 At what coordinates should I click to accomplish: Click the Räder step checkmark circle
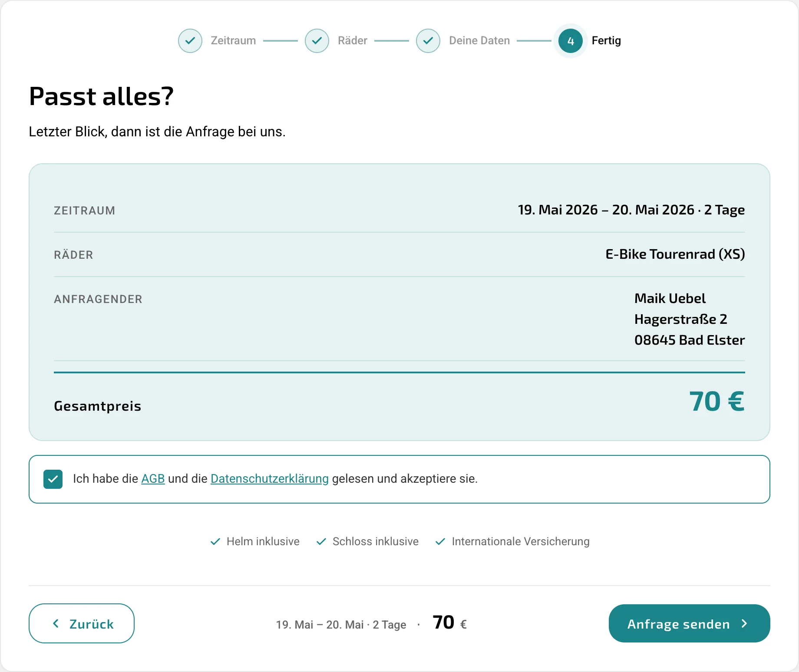317,41
